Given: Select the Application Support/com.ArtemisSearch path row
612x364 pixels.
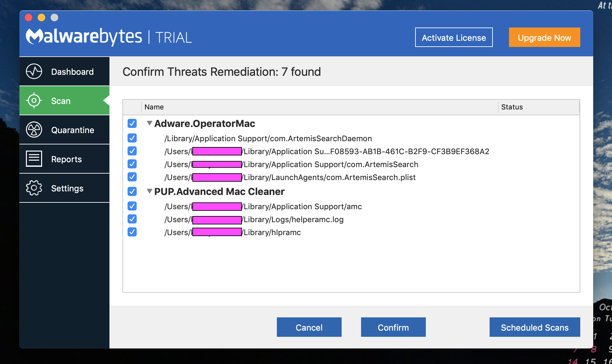Looking at the screenshot, I should (351, 164).
